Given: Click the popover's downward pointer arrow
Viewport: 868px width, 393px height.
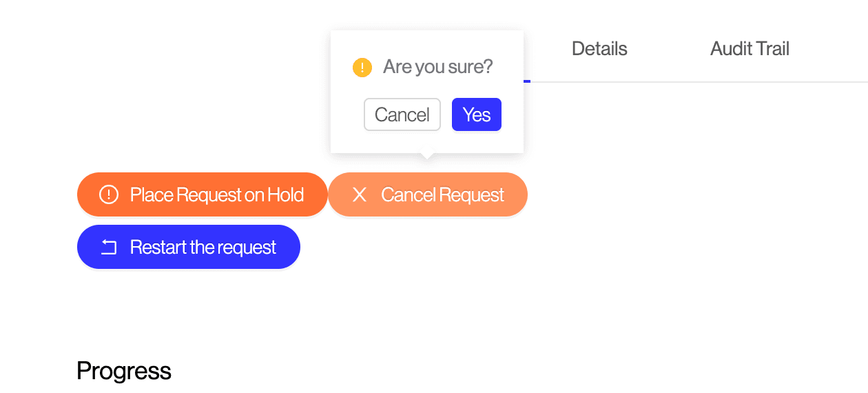Looking at the screenshot, I should pos(427,156).
